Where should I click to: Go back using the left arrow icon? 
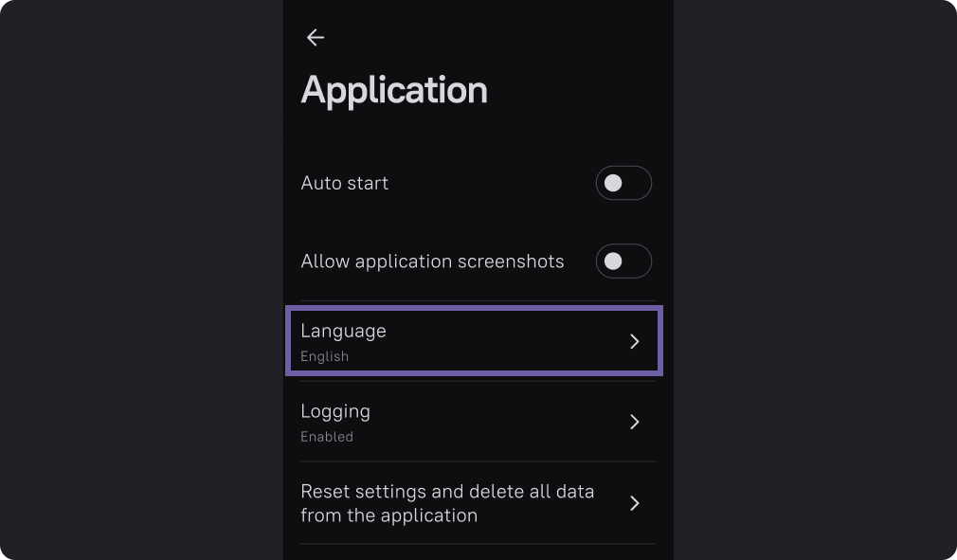316,38
